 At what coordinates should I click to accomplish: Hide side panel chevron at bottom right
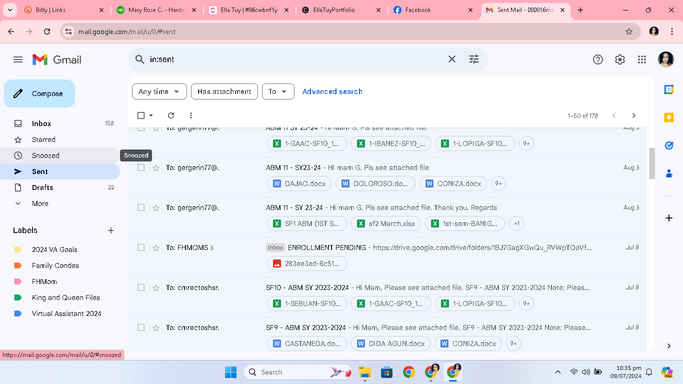click(x=669, y=346)
